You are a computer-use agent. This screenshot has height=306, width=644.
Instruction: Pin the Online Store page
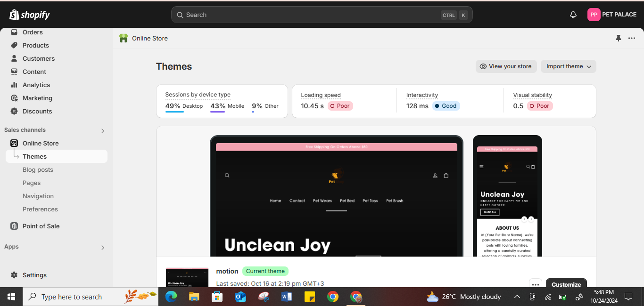pos(619,38)
